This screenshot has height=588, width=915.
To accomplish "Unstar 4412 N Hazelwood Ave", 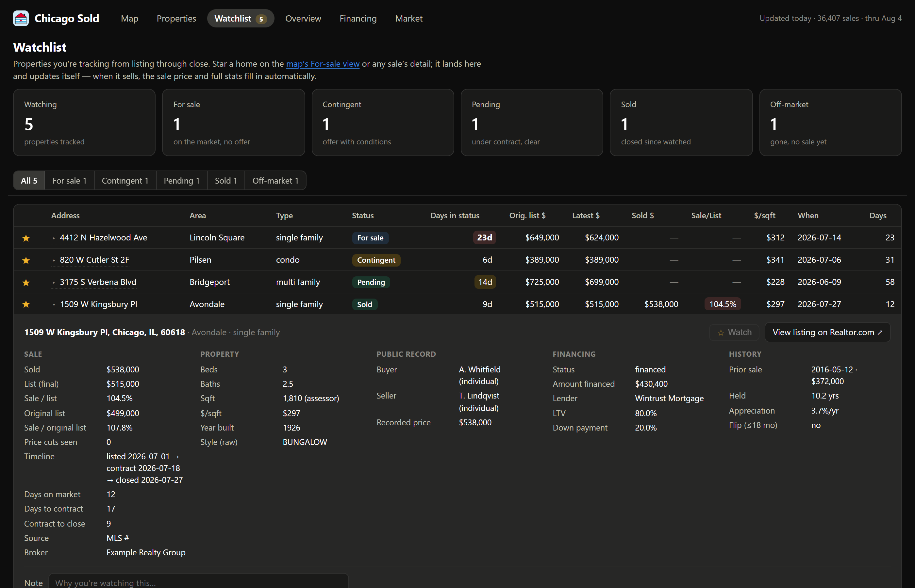I will [x=26, y=238].
